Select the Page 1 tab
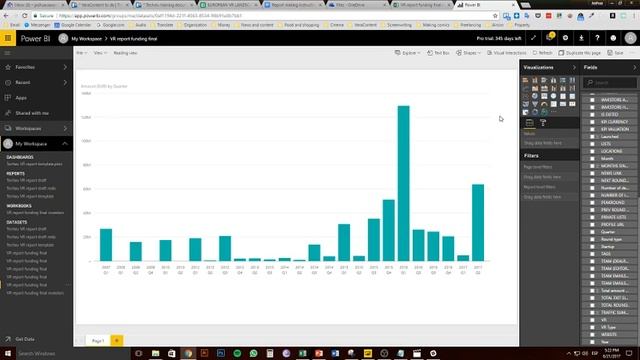Image resolution: width=640 pixels, height=360 pixels. pyautogui.click(x=98, y=341)
